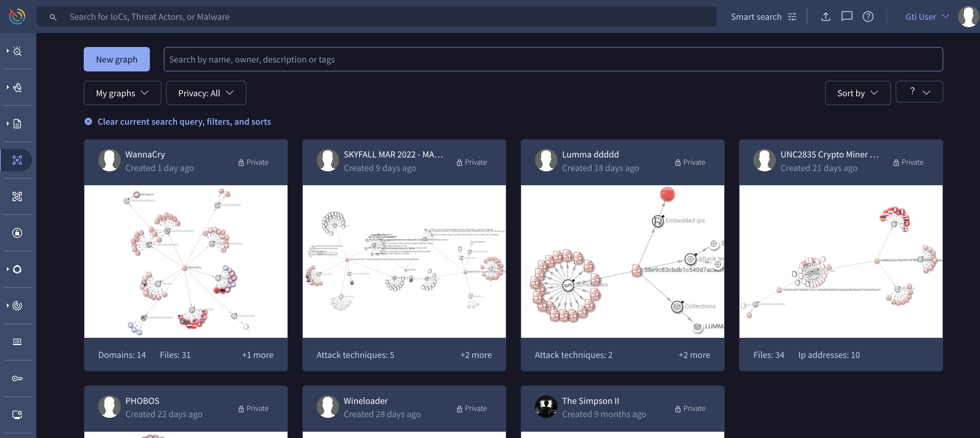Open the hexagon sidebar icon
Image resolution: width=980 pixels, height=438 pixels.
[x=18, y=269]
